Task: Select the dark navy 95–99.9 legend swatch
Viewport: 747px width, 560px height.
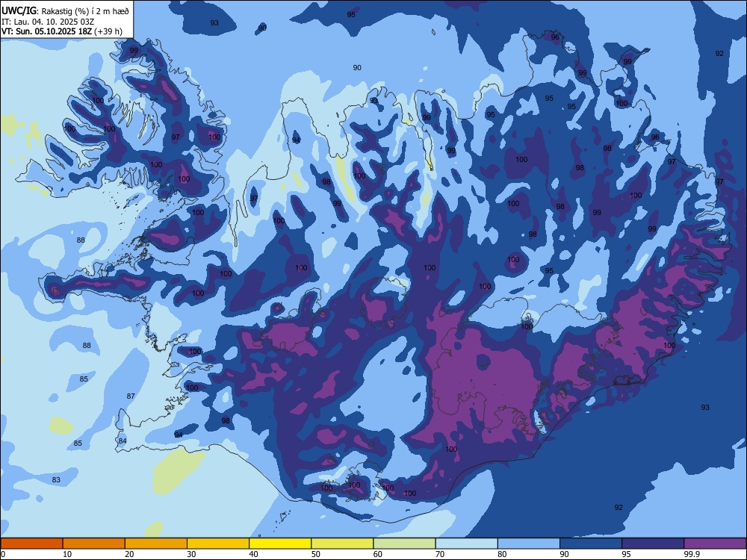Action: (653, 544)
